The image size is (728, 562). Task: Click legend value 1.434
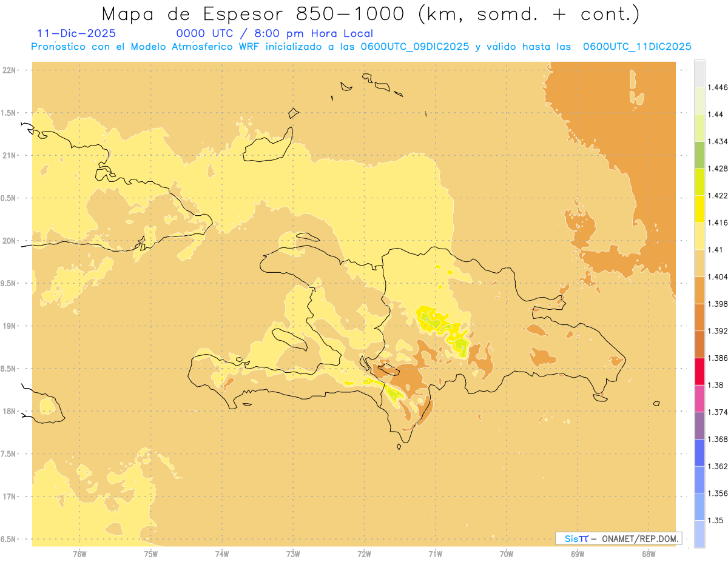coord(718,141)
